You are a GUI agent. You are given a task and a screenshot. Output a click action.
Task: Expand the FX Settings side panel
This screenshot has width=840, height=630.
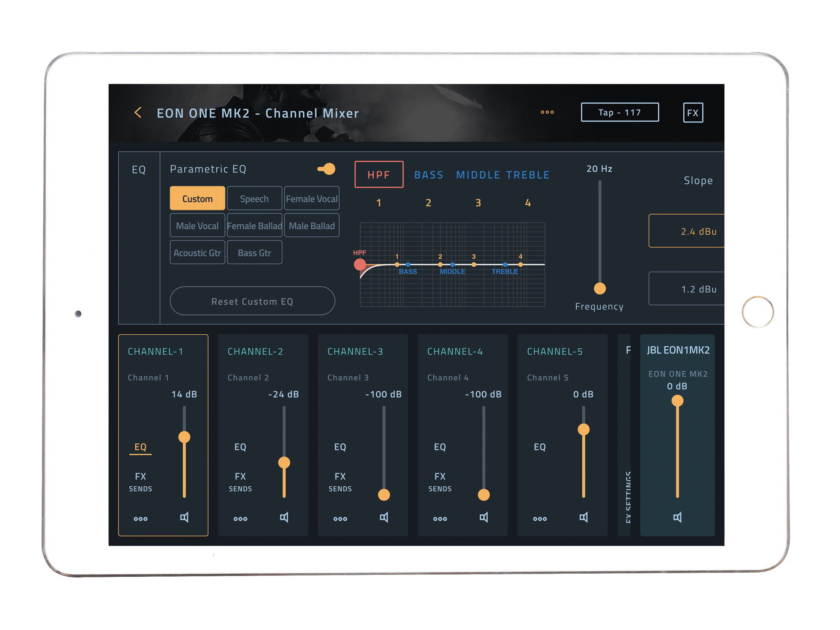click(x=625, y=435)
